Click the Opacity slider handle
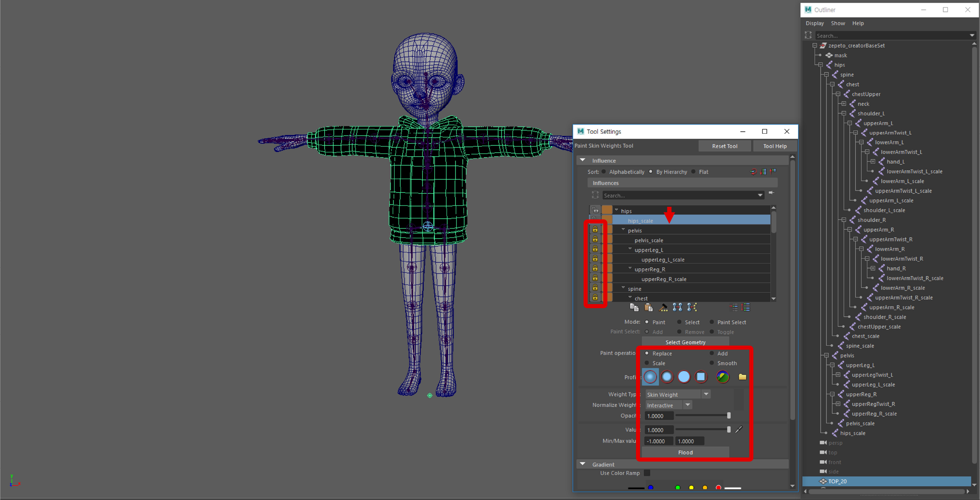Viewport: 980px width, 500px height. click(x=729, y=416)
